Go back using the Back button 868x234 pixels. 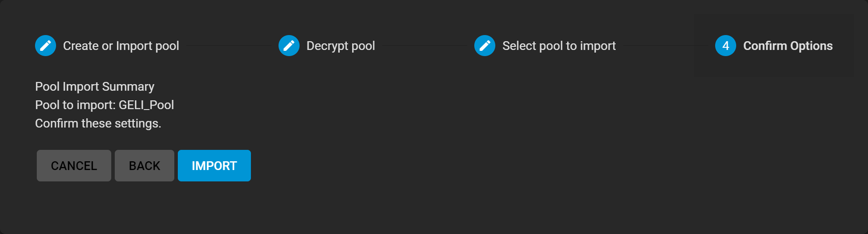click(x=145, y=166)
